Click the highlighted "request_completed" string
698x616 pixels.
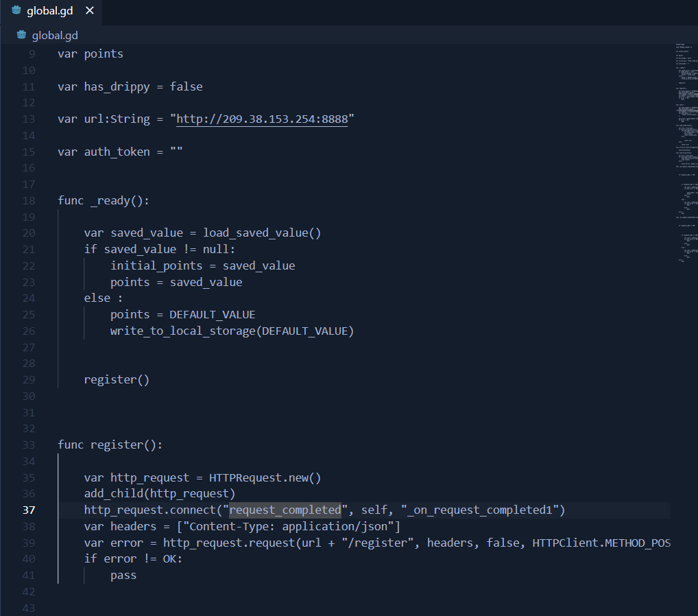(x=285, y=510)
